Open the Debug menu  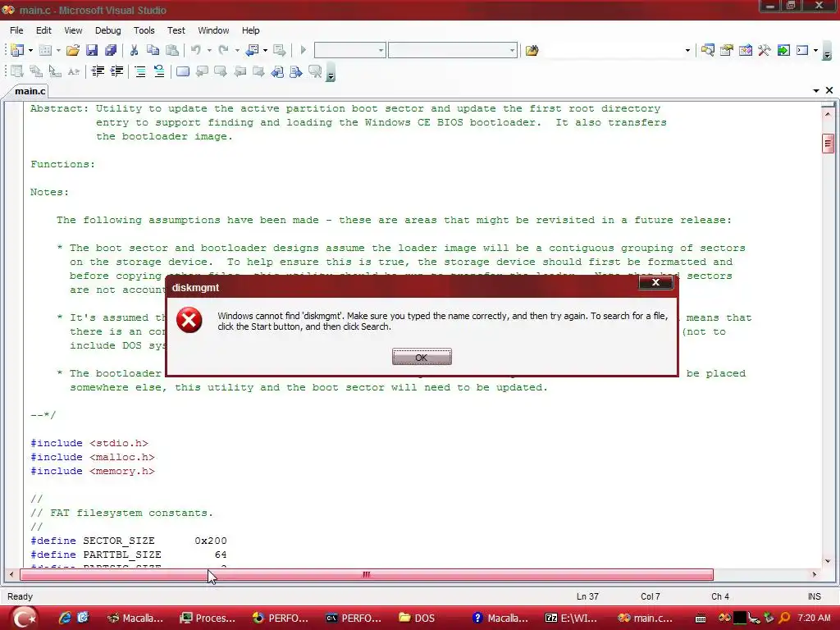pyautogui.click(x=107, y=30)
